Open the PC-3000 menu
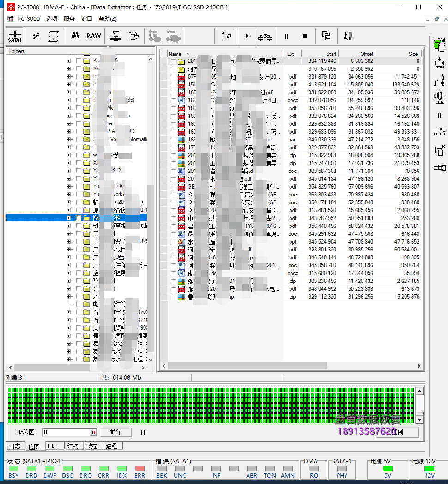This screenshot has height=484, width=448. click(x=28, y=19)
